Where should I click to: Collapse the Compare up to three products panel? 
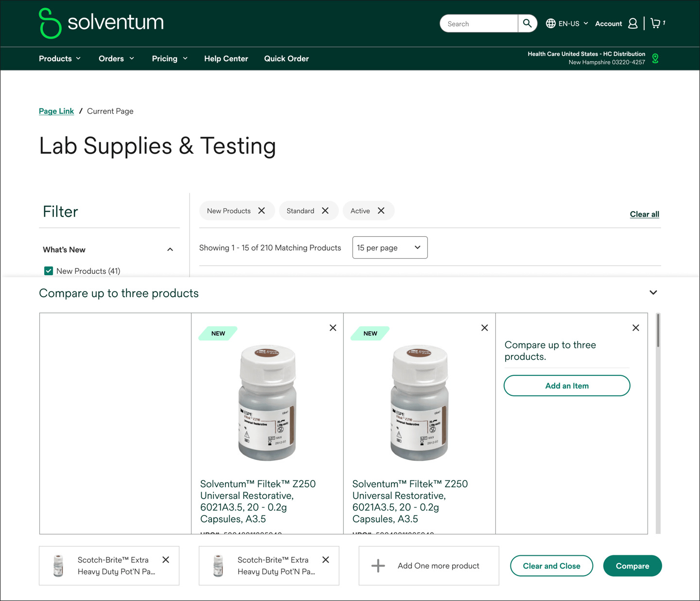(653, 293)
